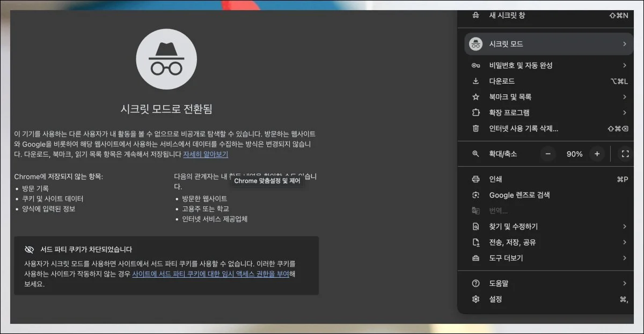
Task: Click the crossed-eye third-party cookie blocked icon
Action: (x=30, y=250)
